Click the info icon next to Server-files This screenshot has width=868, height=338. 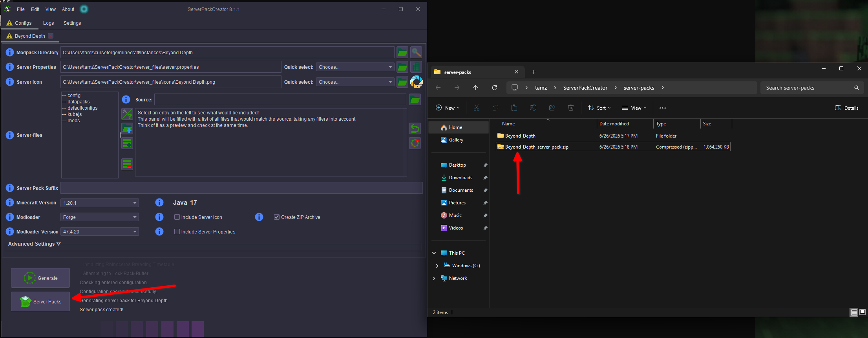(10, 135)
